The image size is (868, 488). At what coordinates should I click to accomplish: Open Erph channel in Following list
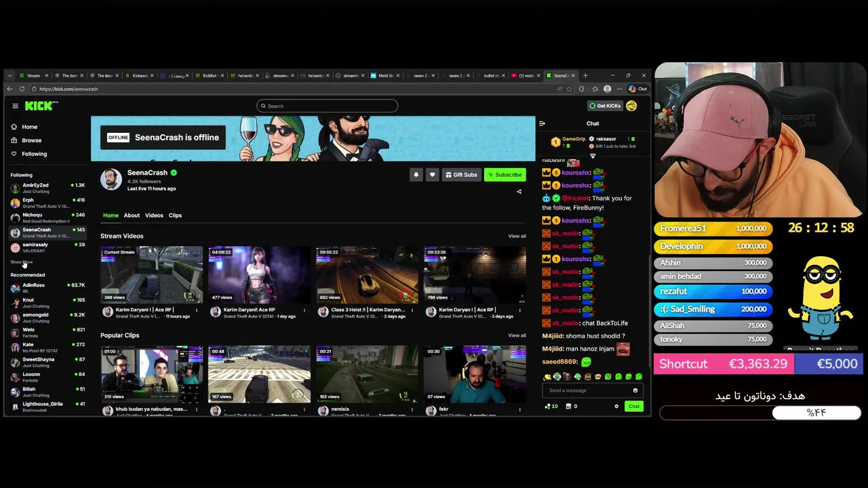point(47,203)
